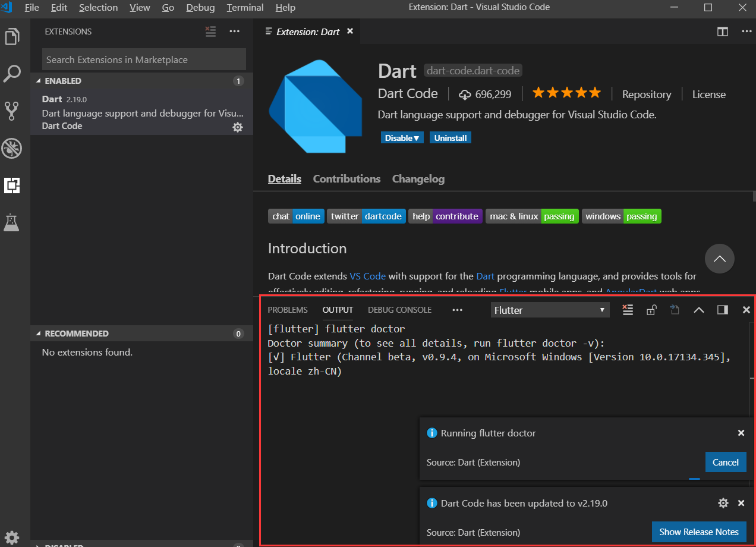Click the VS Code logo in title bar
Image resolution: width=756 pixels, height=547 pixels.
tap(7, 8)
